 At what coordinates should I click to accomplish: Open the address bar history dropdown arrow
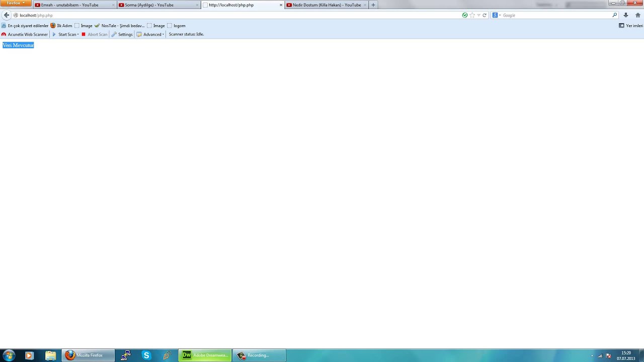pos(478,15)
